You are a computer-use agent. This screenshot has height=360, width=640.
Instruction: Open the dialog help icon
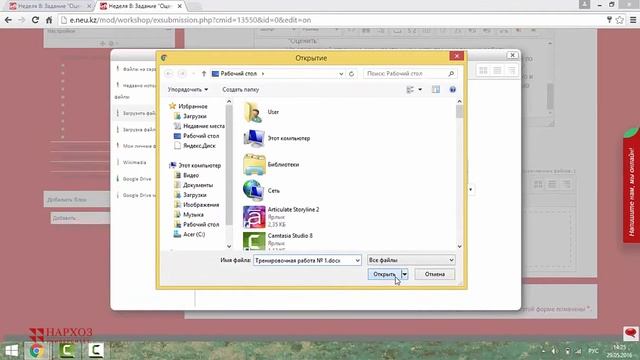(453, 89)
